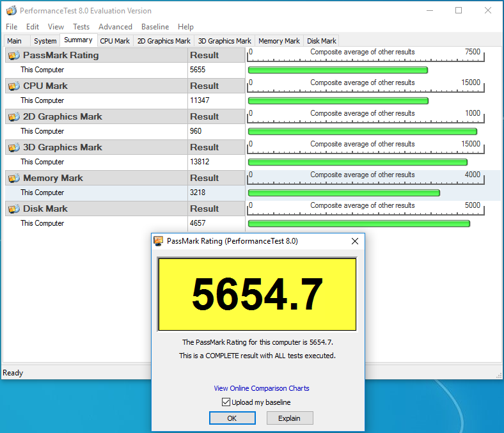Image resolution: width=504 pixels, height=433 pixels.
Task: Click This Computer under Memory Mark
Action: click(x=42, y=193)
